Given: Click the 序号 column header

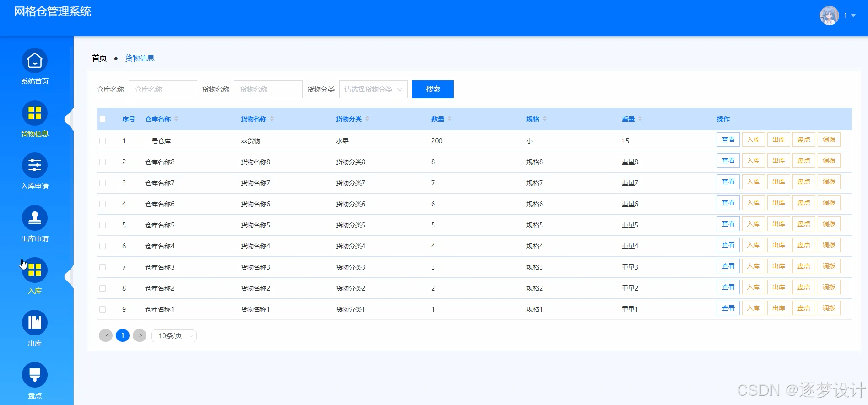Looking at the screenshot, I should pos(129,119).
